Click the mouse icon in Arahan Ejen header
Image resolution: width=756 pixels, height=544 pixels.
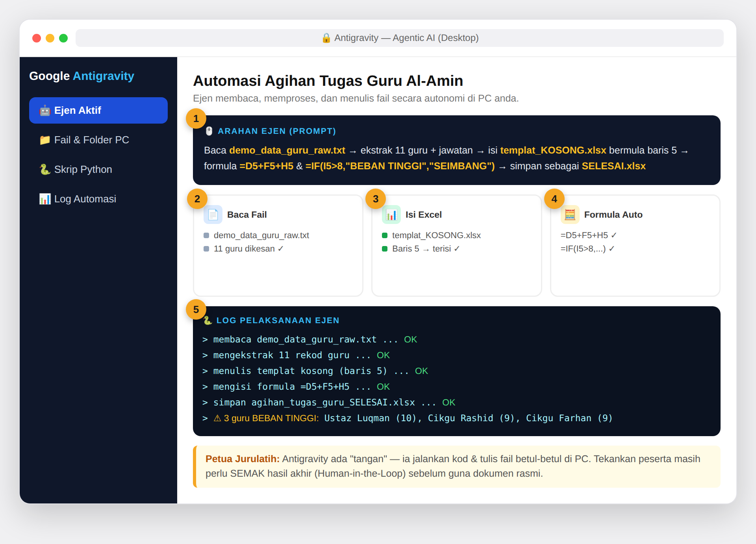point(209,131)
